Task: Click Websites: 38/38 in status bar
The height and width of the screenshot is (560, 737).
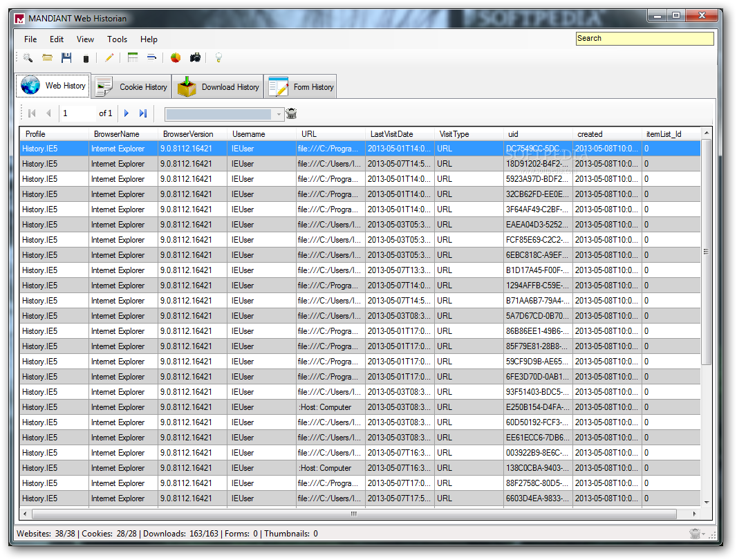Action: click(x=46, y=534)
